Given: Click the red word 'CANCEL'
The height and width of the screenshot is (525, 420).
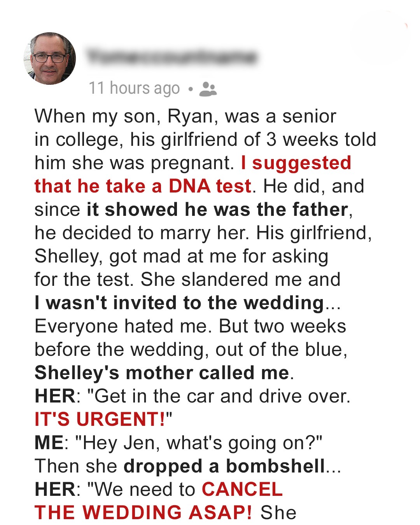Looking at the screenshot, I should 242,490.
